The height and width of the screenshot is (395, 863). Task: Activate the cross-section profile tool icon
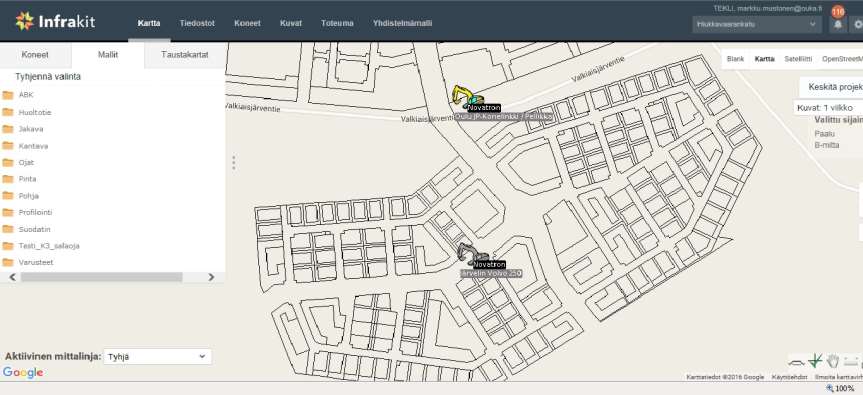[x=796, y=362]
